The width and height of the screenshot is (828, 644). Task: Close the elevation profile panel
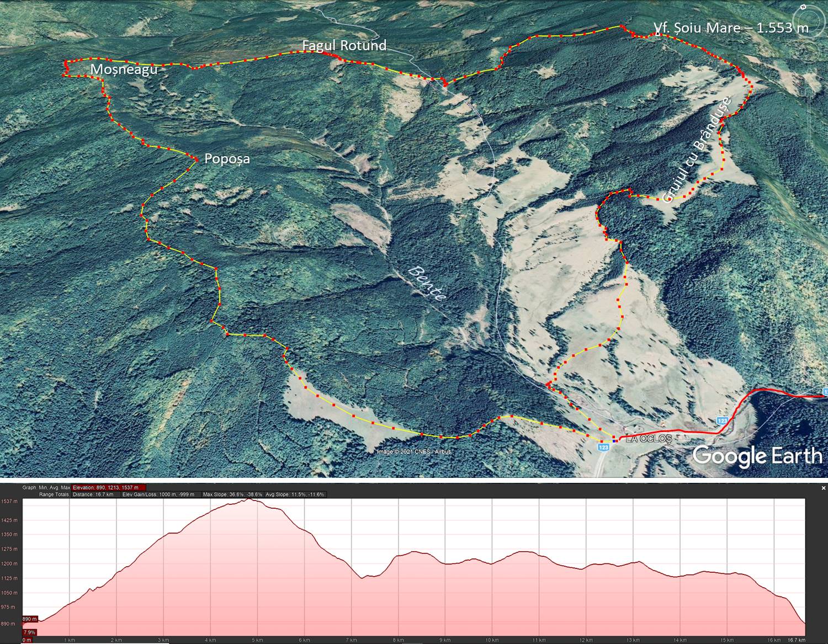coord(823,488)
